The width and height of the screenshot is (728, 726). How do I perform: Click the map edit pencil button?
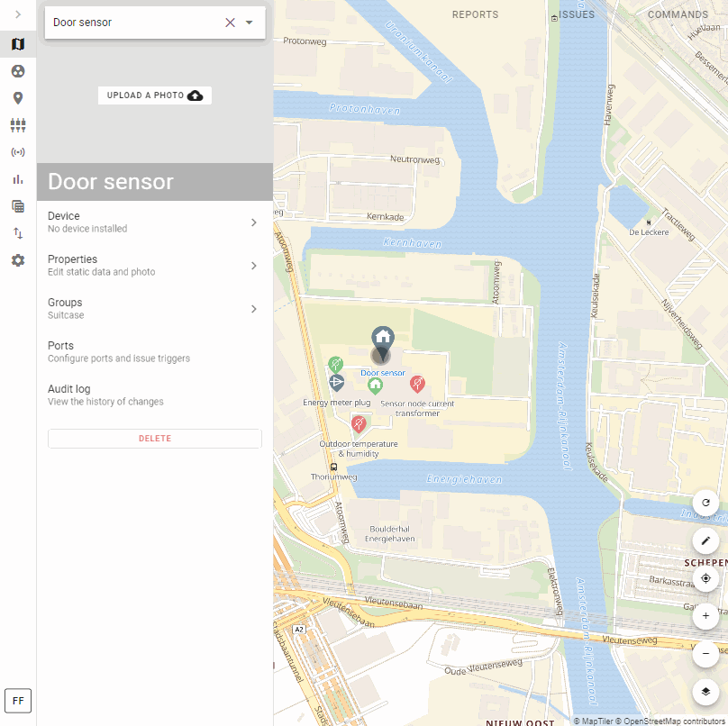tap(705, 540)
